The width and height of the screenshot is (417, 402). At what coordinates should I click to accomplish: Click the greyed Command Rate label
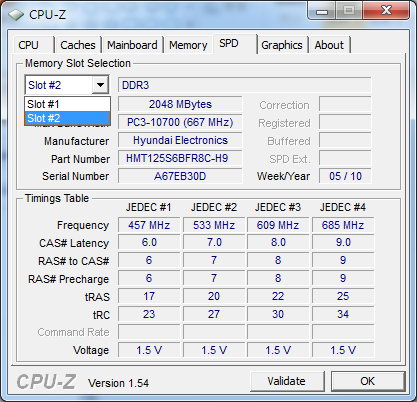click(73, 332)
